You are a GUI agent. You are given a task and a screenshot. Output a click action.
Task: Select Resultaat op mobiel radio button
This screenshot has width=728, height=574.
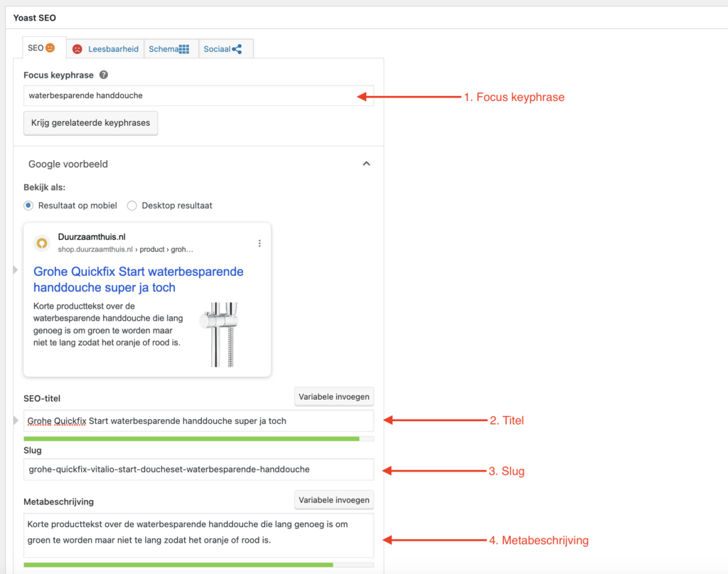pos(28,206)
